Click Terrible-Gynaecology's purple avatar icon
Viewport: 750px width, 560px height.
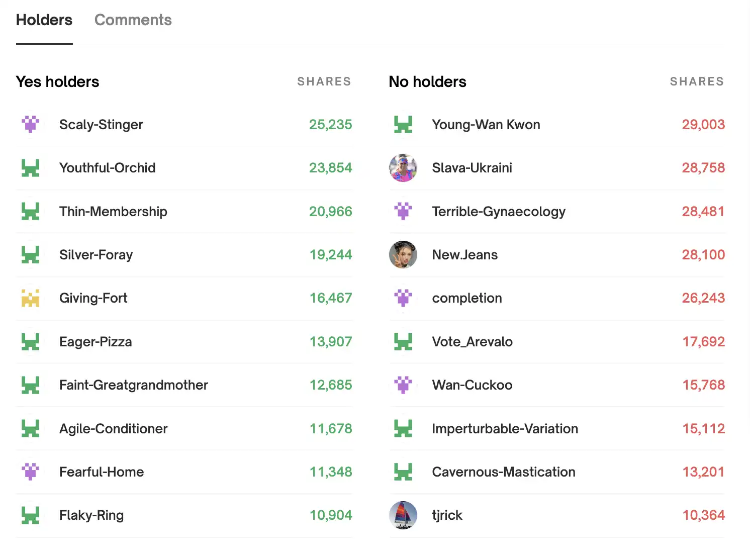tap(403, 211)
